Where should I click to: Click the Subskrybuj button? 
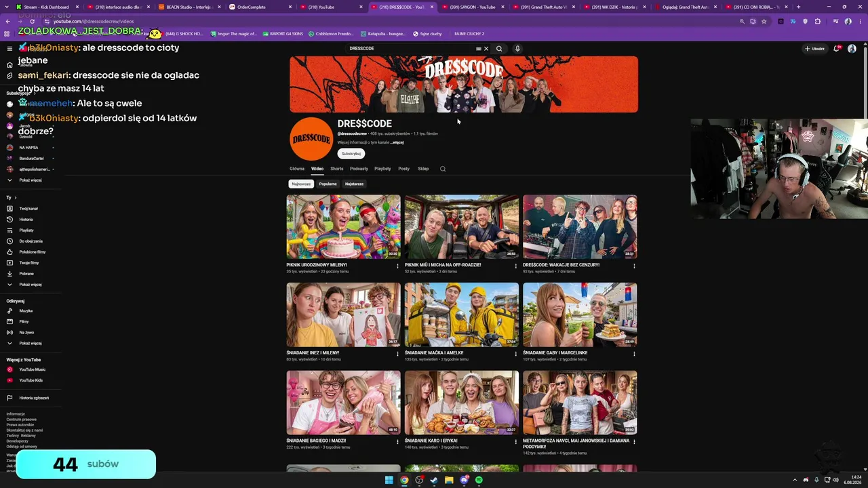click(351, 154)
